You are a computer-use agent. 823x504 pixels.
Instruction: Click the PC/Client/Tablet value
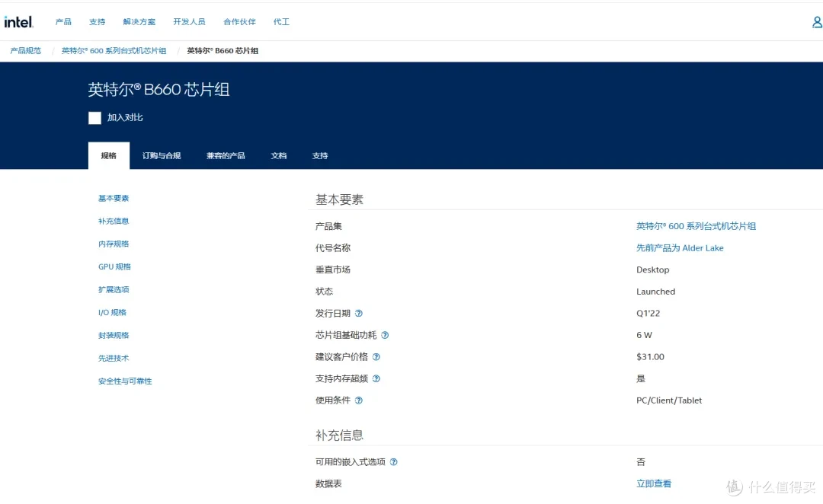point(669,400)
